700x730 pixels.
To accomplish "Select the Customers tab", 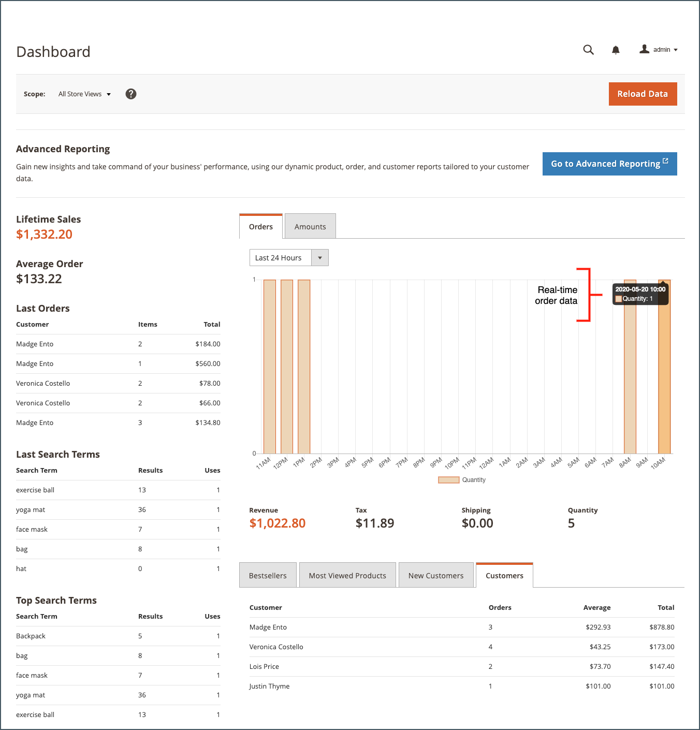I will (504, 575).
